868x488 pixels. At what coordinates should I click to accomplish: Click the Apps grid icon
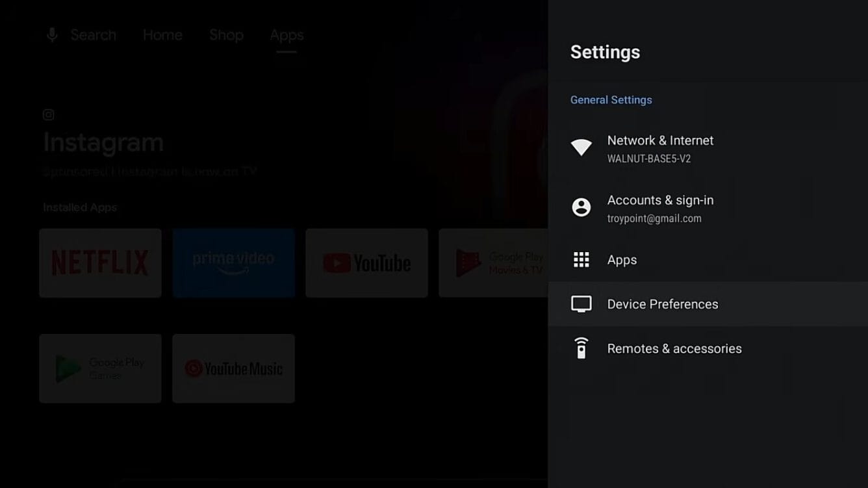click(x=581, y=260)
